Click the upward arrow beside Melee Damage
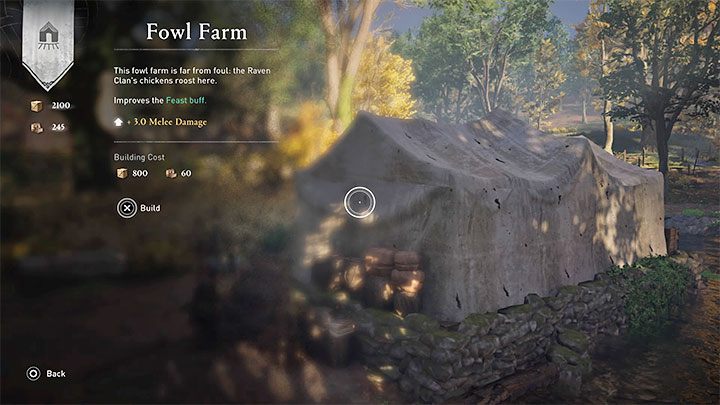The image size is (720, 405). (x=118, y=122)
